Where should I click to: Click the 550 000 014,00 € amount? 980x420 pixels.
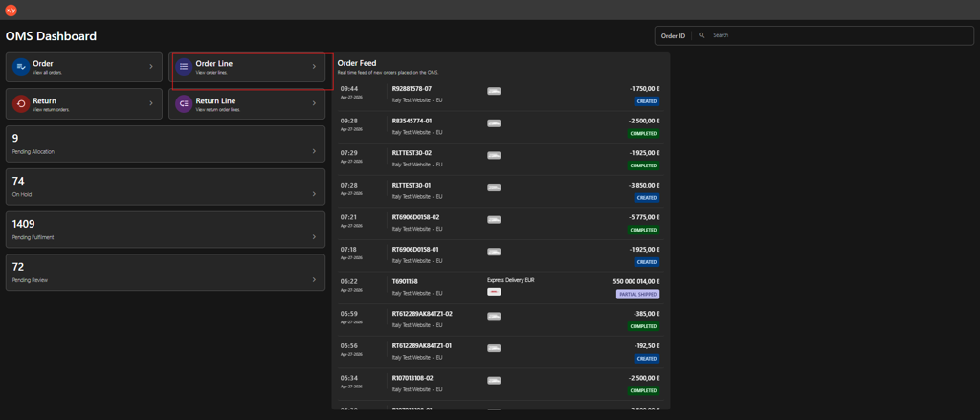(x=636, y=281)
